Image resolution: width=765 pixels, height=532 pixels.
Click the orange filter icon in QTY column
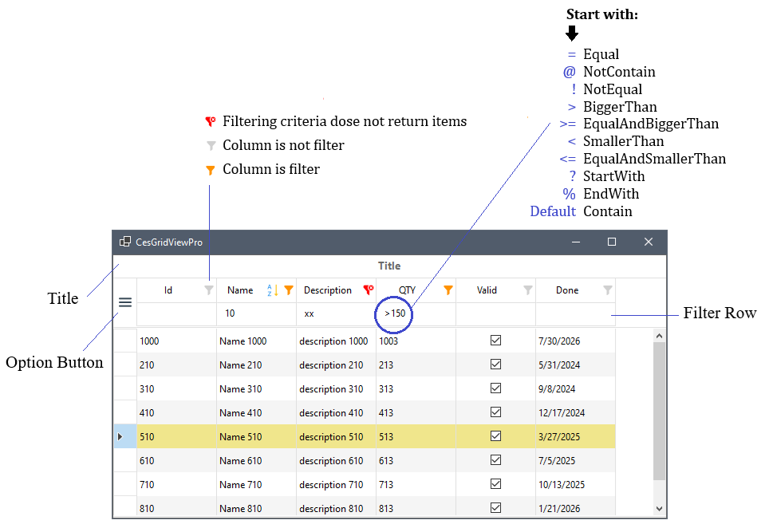point(448,290)
